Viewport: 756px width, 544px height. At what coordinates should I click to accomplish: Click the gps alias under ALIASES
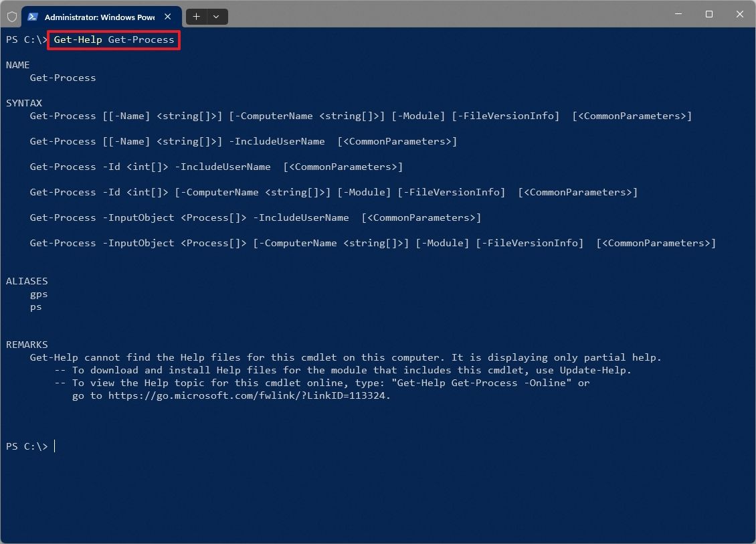pos(39,294)
